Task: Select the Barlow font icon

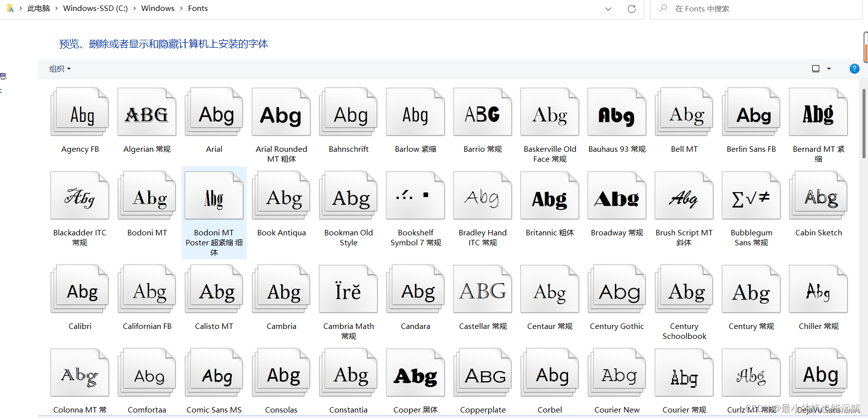Action: point(415,112)
